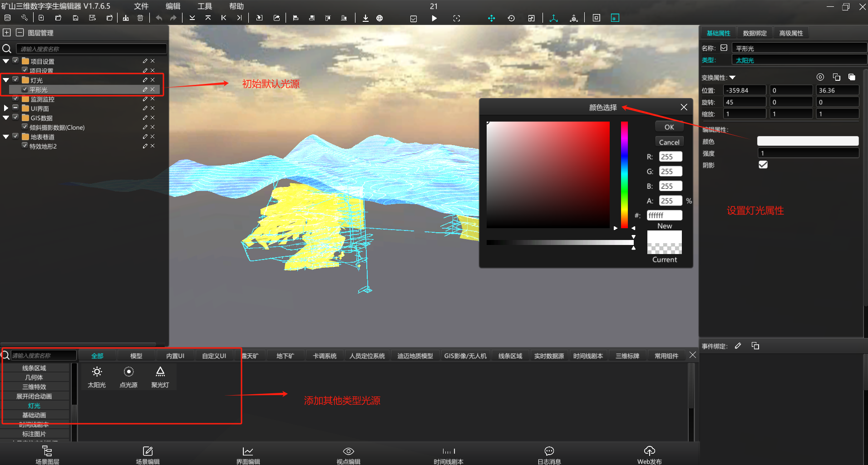Click the export share arrow icon
The width and height of the screenshot is (868, 465).
click(276, 18)
